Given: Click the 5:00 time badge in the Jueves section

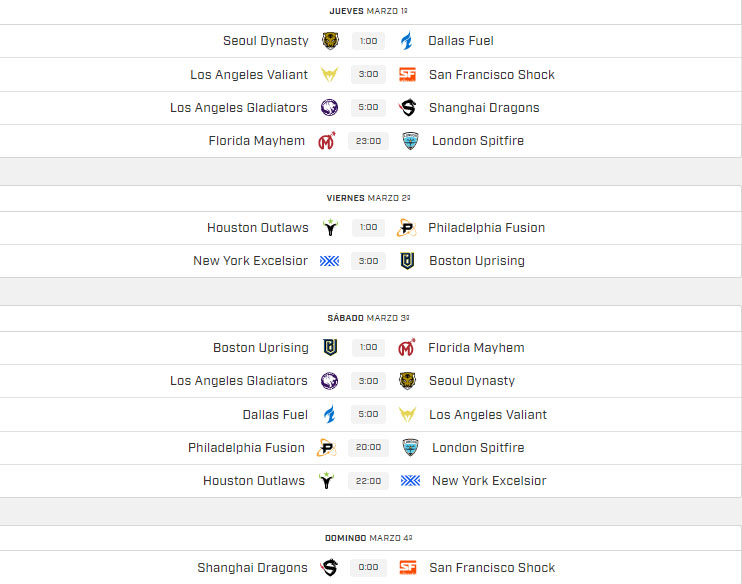Looking at the screenshot, I should click(x=368, y=108).
